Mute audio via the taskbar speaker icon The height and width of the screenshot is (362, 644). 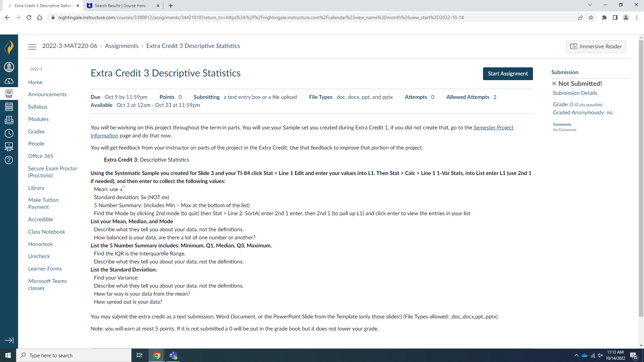point(601,355)
